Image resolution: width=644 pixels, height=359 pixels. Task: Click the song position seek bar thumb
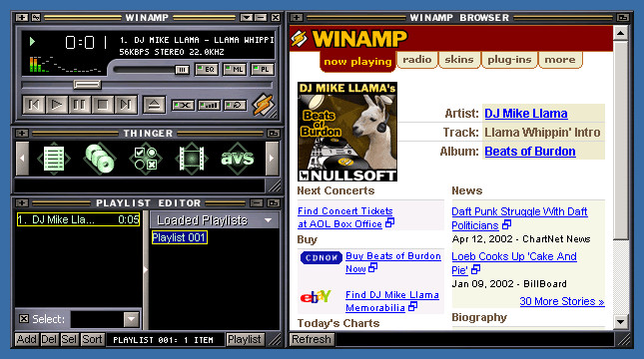click(x=87, y=85)
